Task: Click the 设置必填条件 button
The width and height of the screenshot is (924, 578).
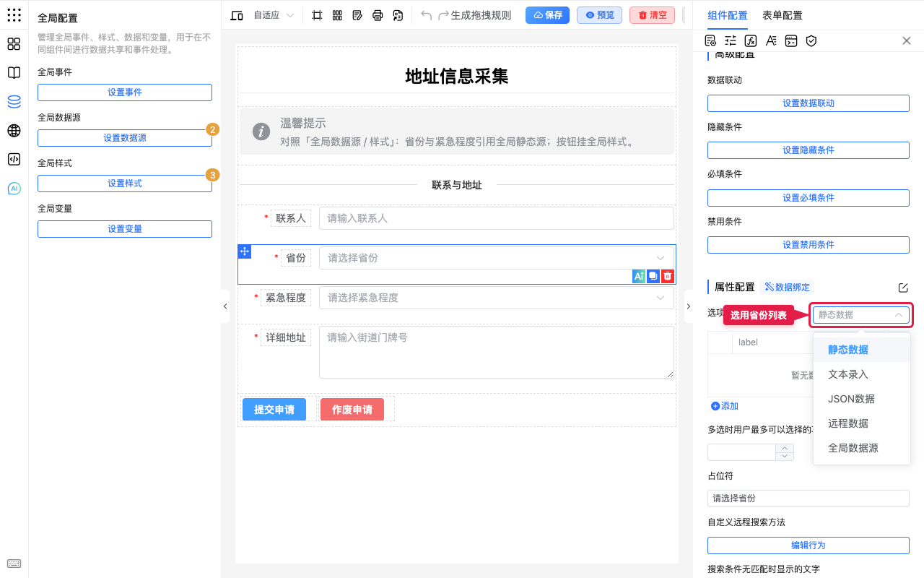Action: click(808, 198)
